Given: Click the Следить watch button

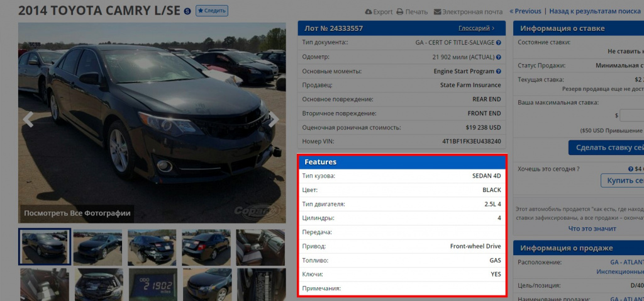Looking at the screenshot, I should coord(212,11).
